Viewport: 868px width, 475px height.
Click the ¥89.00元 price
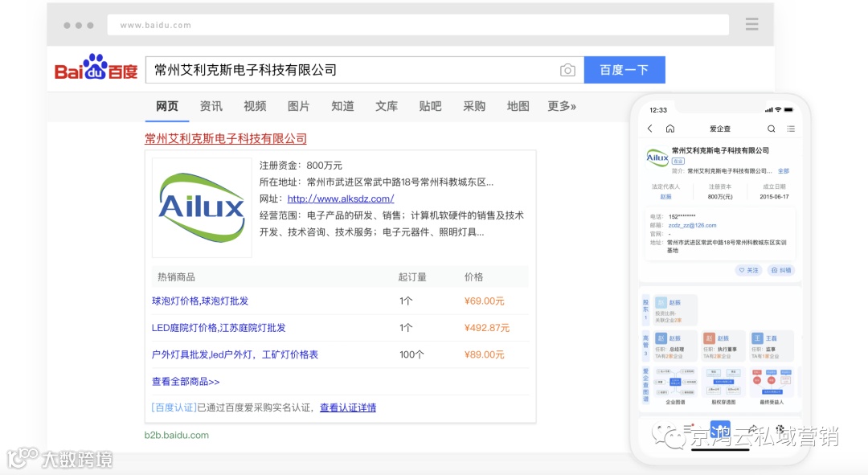[484, 354]
